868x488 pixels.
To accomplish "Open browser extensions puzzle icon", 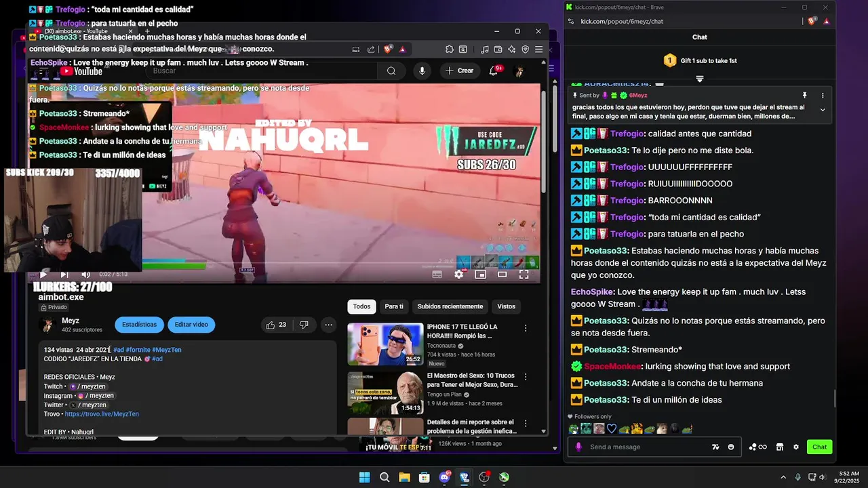I will pyautogui.click(x=449, y=49).
